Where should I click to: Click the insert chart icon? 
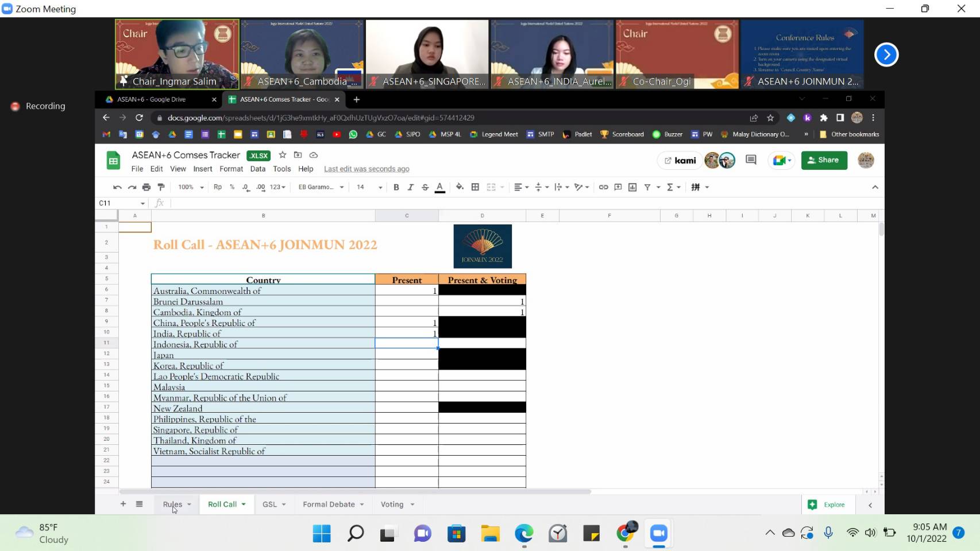tap(632, 187)
